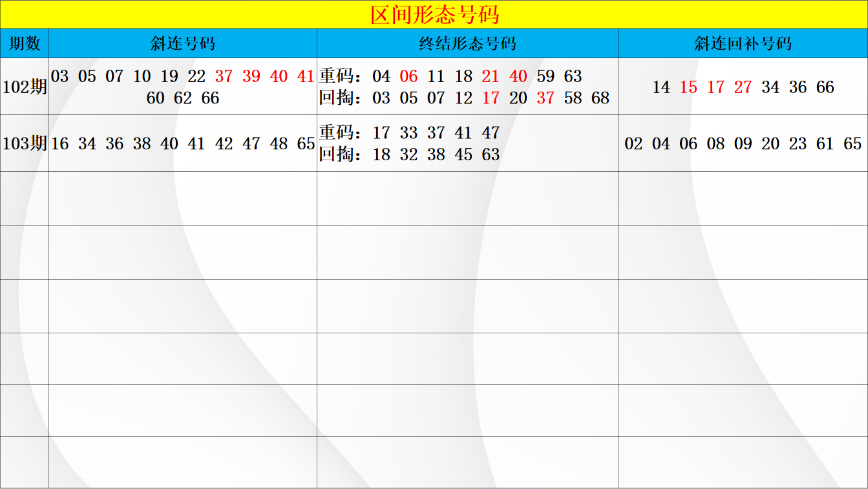Screen dimensions: 868x489
Task: Click number 59 in 102期 重码
Action: coord(545,76)
